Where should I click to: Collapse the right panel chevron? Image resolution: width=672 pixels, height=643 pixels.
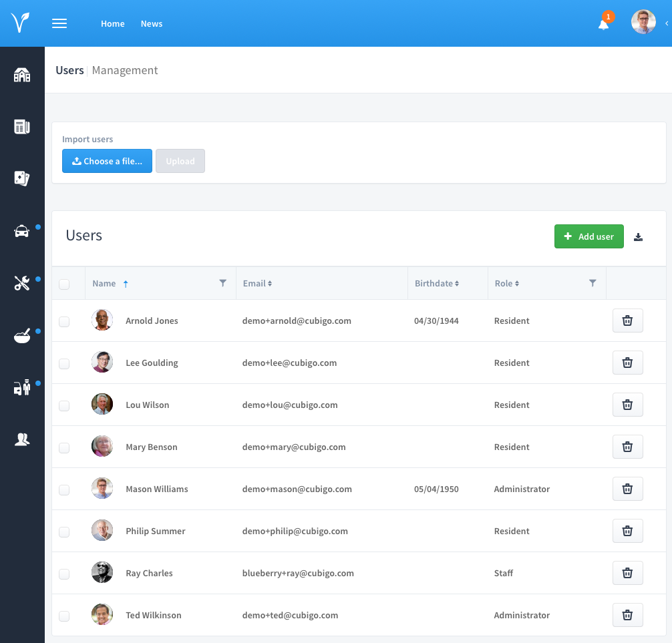point(667,23)
